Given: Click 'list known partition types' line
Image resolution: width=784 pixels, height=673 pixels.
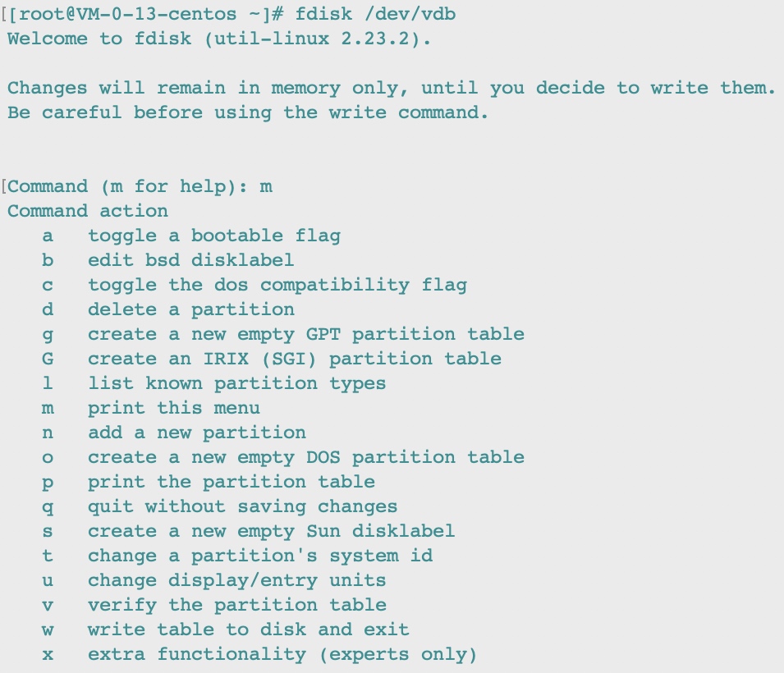Looking at the screenshot, I should pos(237,383).
